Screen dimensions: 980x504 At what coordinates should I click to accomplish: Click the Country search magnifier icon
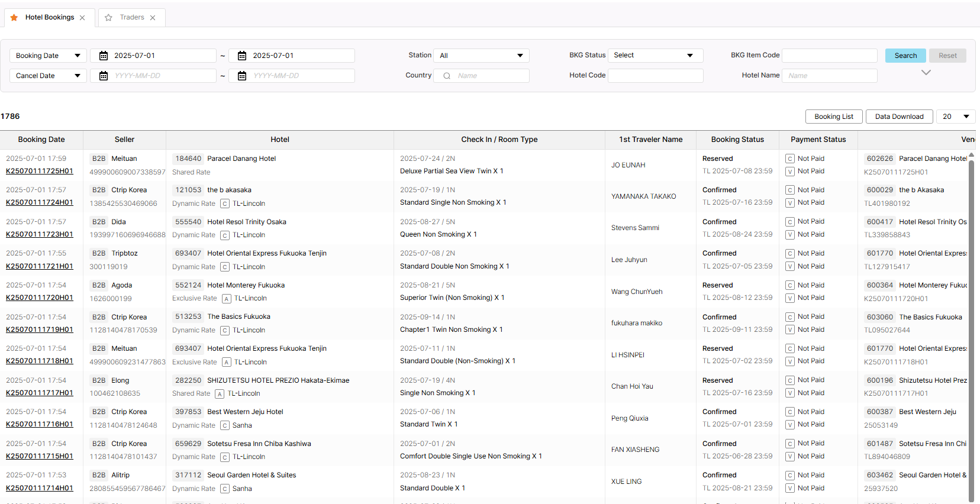point(447,76)
